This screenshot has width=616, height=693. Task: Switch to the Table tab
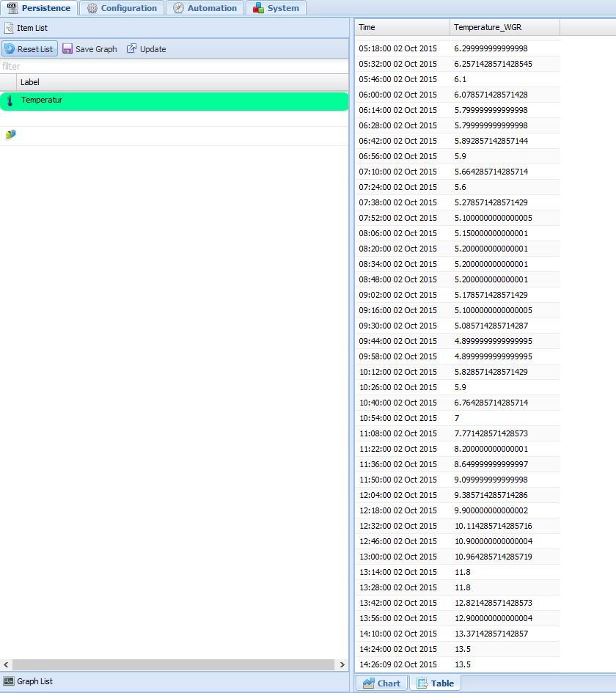(436, 683)
